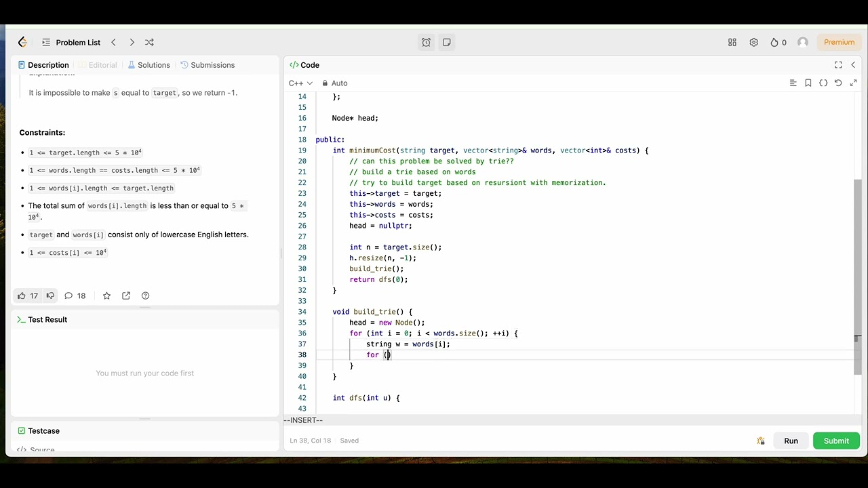Open the C++ language dropdown
The image size is (868, 488).
(300, 83)
